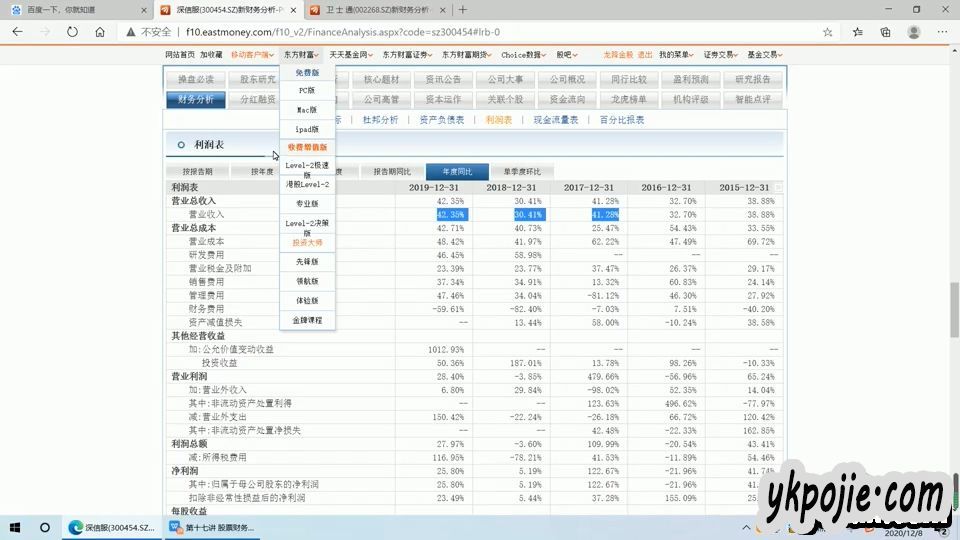Open a new browser tab with plus
Viewport: 960px width, 540px height.
462,9
